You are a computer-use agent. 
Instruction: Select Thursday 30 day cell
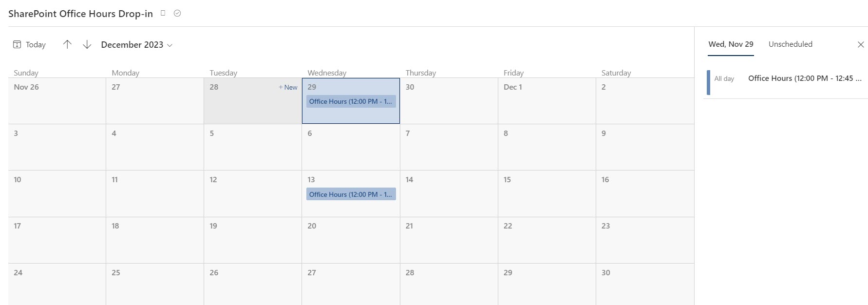[x=449, y=105]
